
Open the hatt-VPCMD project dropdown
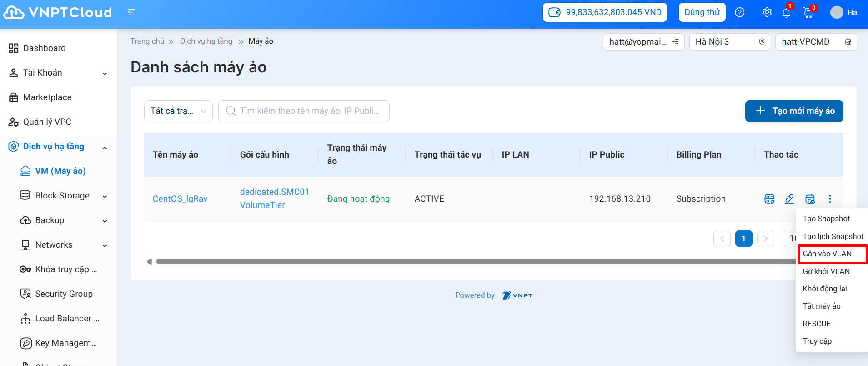(x=815, y=42)
